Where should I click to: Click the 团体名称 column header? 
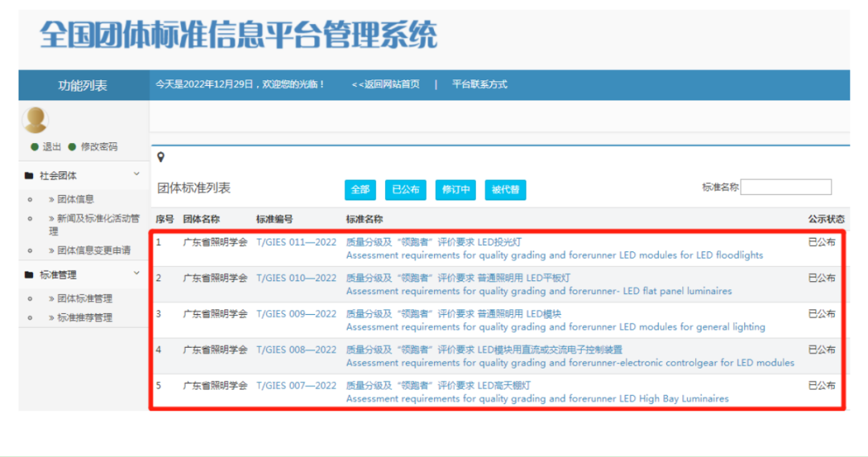pos(202,219)
